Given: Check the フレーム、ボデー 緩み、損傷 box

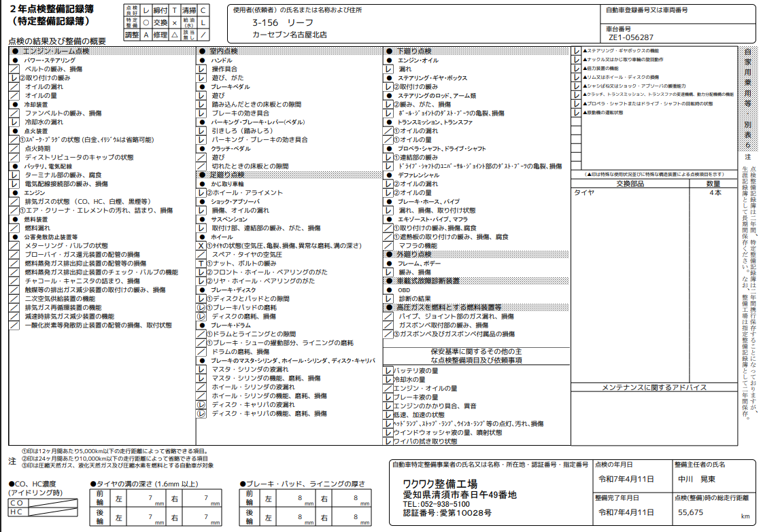Looking at the screenshot, I should pyautogui.click(x=388, y=272).
